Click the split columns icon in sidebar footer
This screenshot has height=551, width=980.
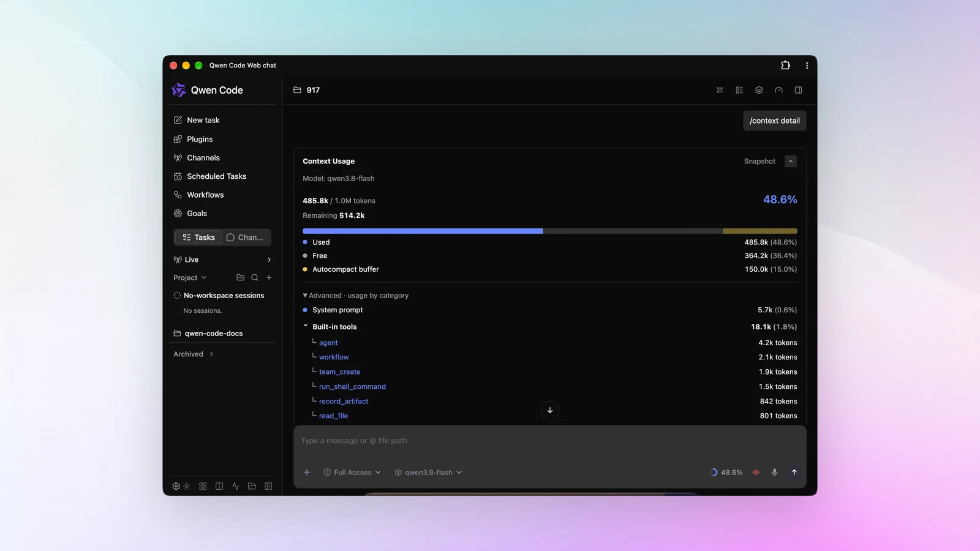[219, 486]
